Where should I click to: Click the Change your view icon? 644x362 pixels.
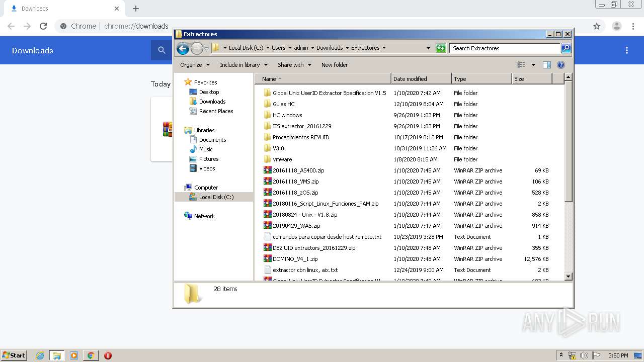click(521, 65)
